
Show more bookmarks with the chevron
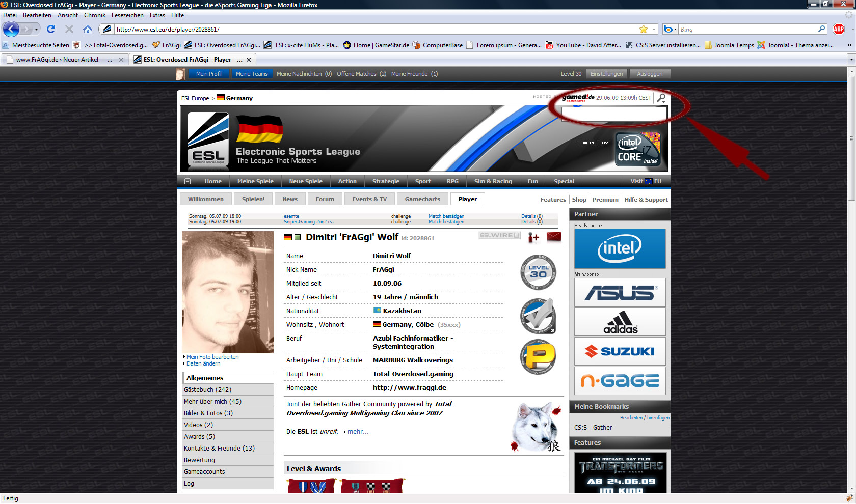849,45
